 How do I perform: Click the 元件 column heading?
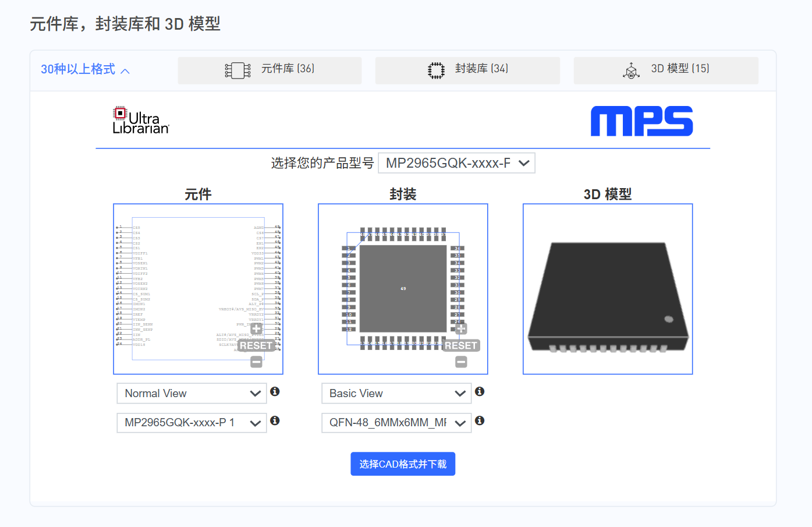tap(198, 194)
